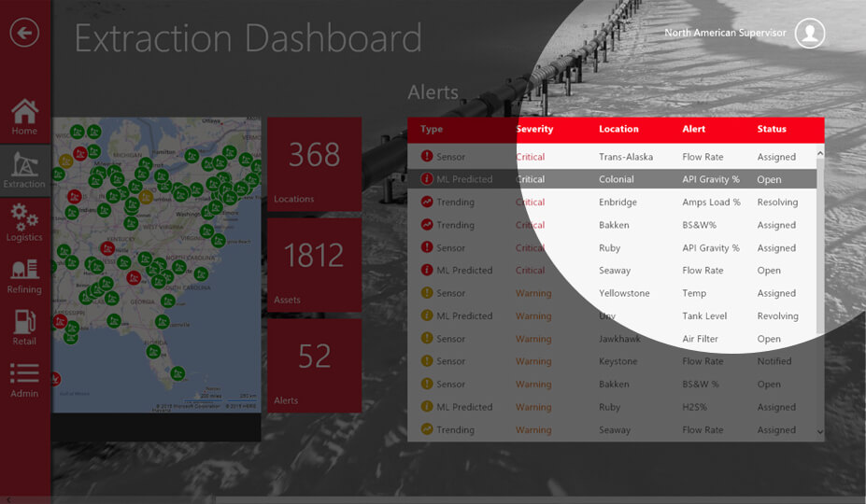Click the back arrow icon
866x504 pixels.
coord(24,34)
